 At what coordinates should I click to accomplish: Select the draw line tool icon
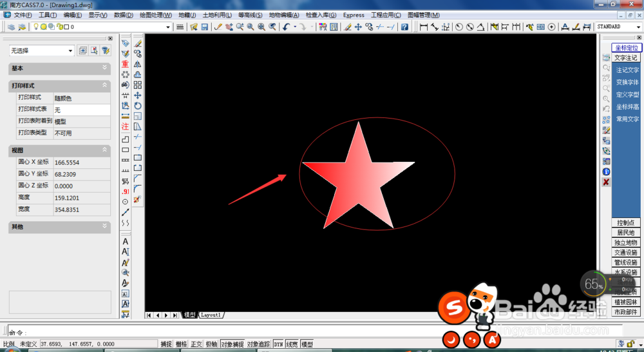(126, 212)
